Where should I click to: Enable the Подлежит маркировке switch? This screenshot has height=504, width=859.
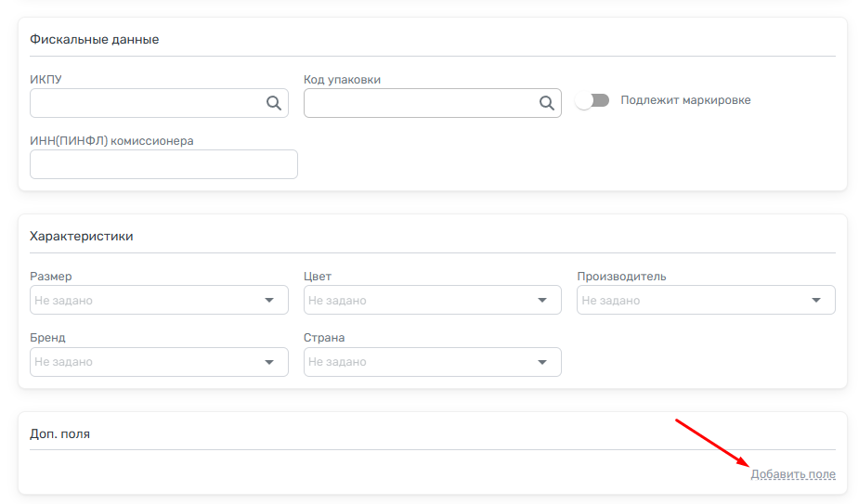click(592, 100)
